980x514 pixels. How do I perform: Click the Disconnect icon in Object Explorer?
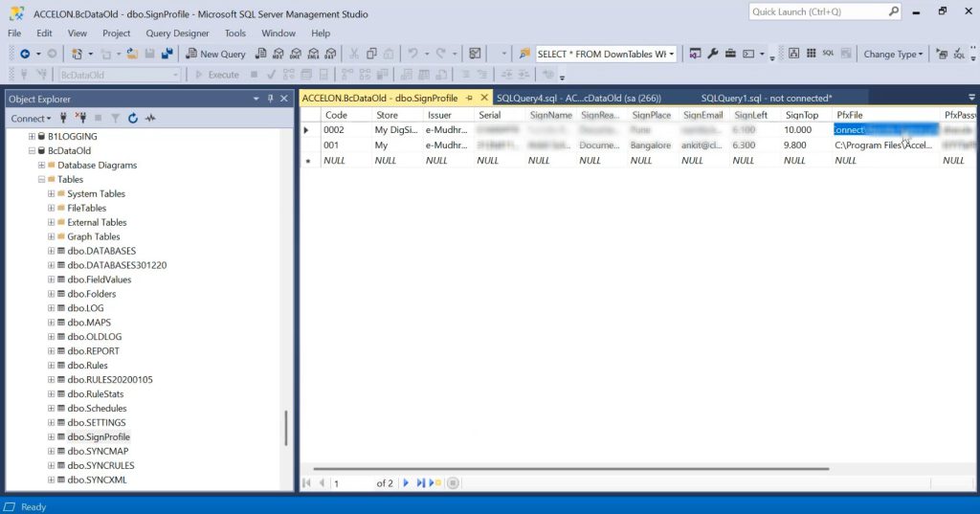[80, 118]
